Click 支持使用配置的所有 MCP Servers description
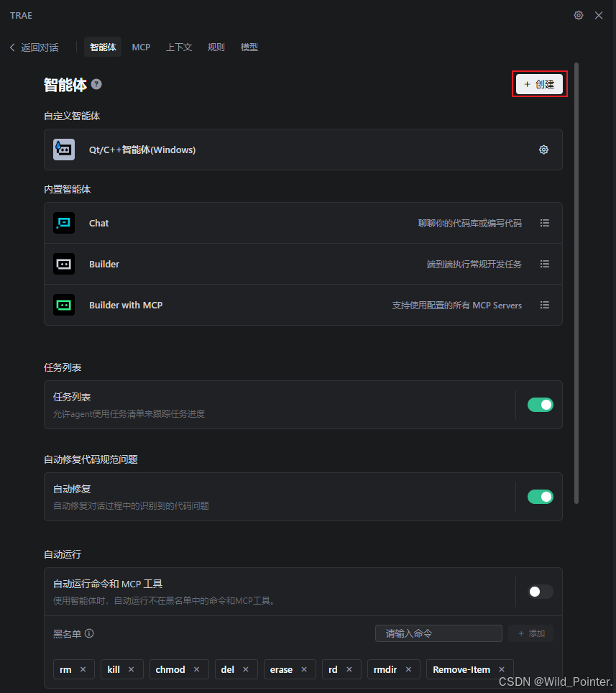This screenshot has width=616, height=693. [457, 306]
